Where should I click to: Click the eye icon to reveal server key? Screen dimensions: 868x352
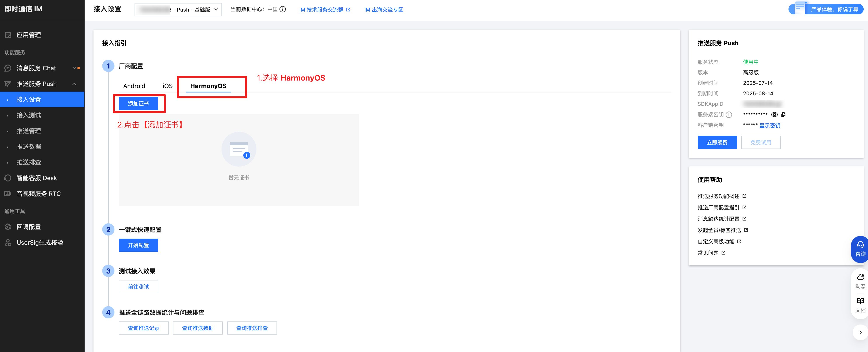click(x=774, y=114)
